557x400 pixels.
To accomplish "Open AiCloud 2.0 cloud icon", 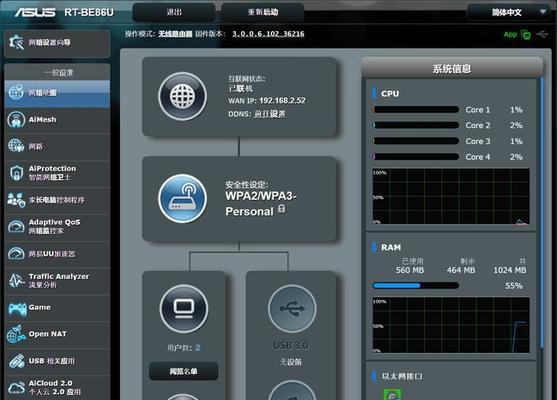I will pos(16,388).
